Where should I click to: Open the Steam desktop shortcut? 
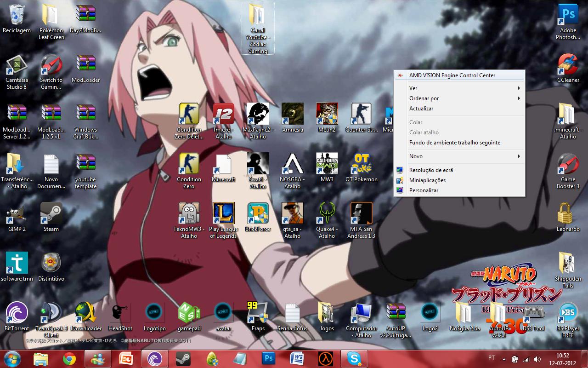point(51,213)
